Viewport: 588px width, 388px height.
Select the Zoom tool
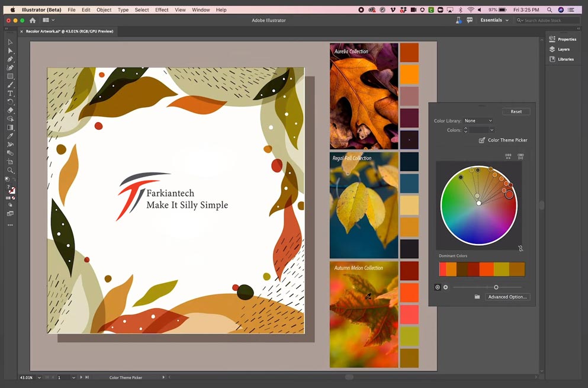(10, 170)
